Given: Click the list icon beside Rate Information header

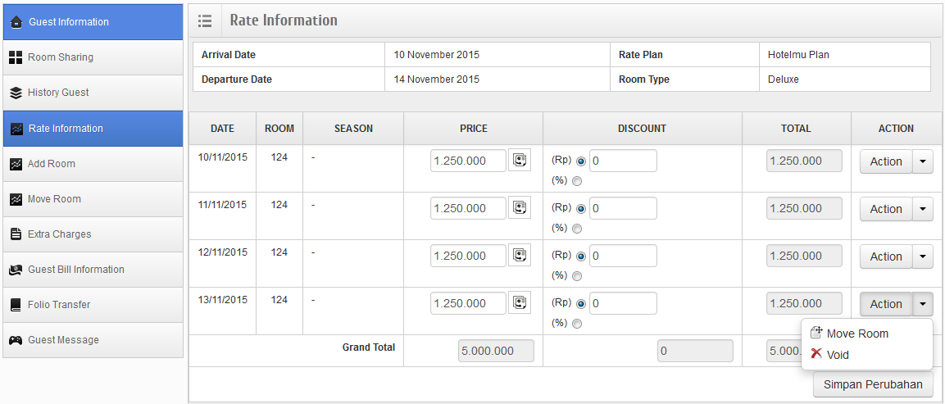Looking at the screenshot, I should 205,21.
